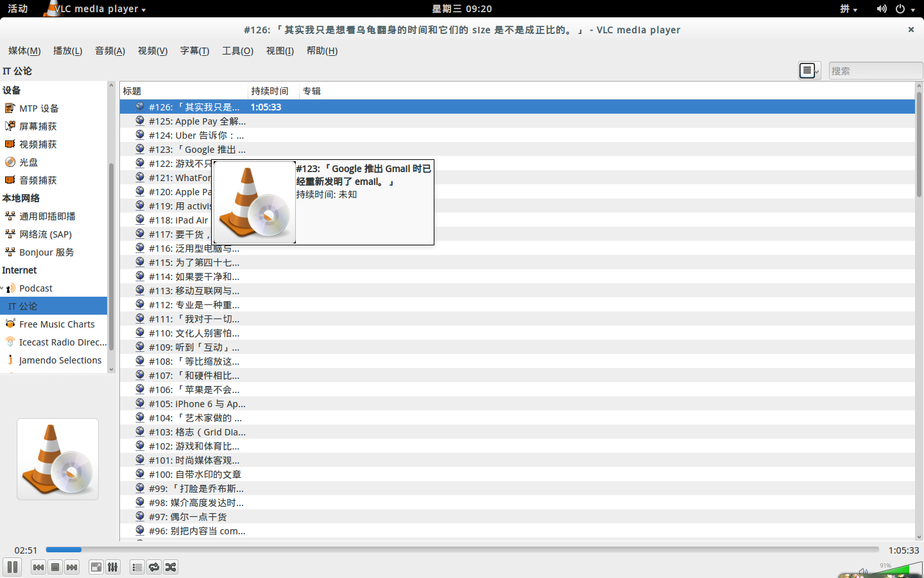Select 屏幕捕获 screen capture device
The image size is (924, 578).
click(x=38, y=127)
